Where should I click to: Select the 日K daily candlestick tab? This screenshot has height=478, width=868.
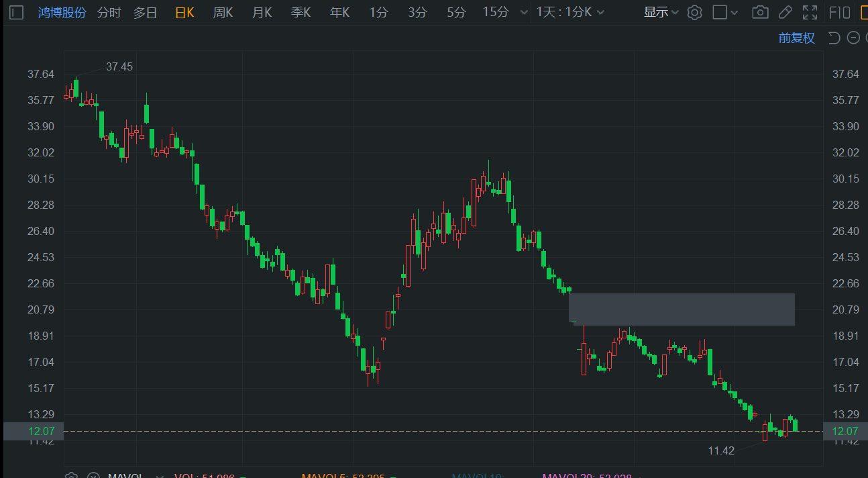(x=184, y=12)
